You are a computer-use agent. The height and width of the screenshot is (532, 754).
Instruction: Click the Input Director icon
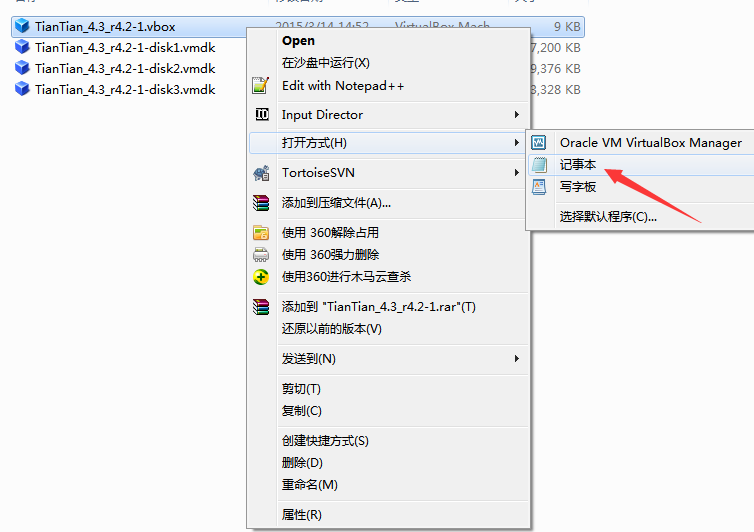click(262, 114)
